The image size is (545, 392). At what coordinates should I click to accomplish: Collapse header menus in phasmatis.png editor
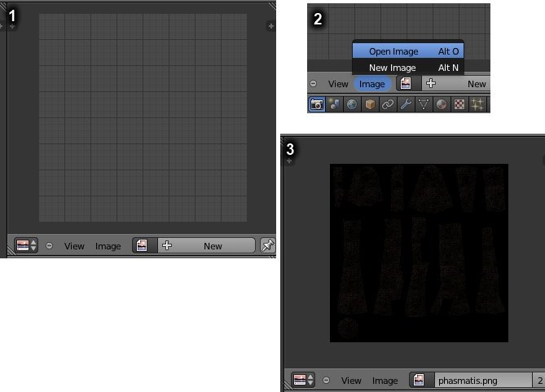(326, 380)
